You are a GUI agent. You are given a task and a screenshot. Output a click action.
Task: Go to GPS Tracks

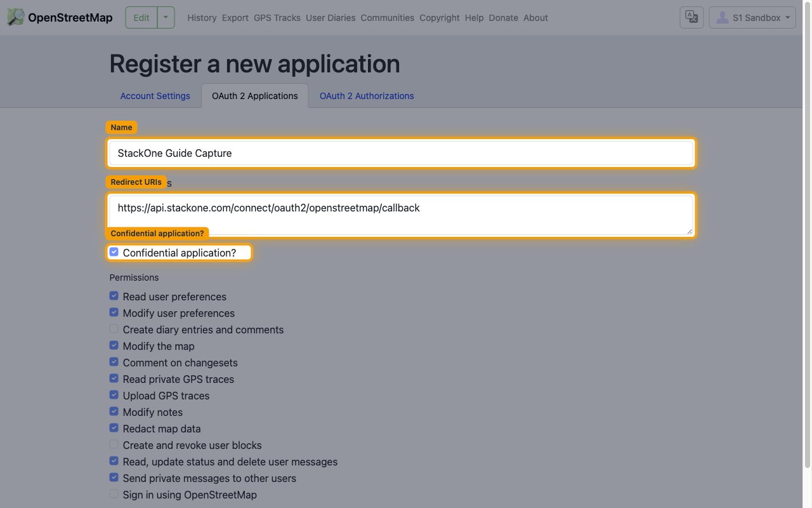pos(277,18)
